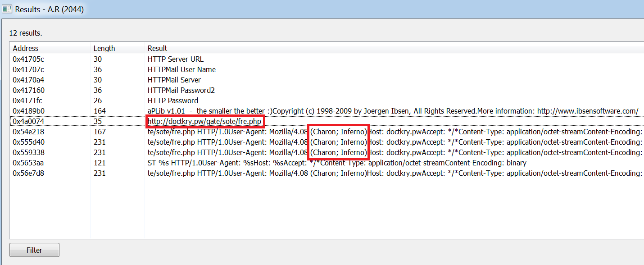Select the doctkry.pw gate URL string
The image size is (644, 265).
204,121
